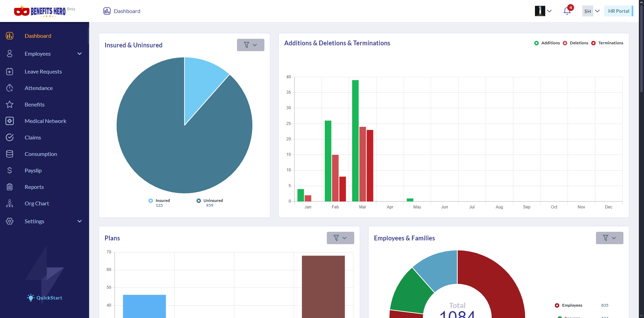Open the SH user profile dropdown
The width and height of the screenshot is (644, 318).
(591, 11)
